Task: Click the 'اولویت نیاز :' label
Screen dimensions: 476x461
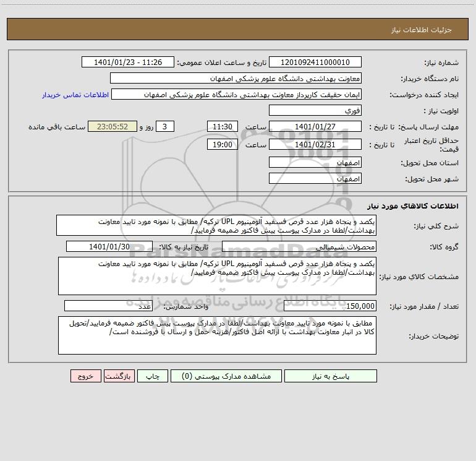Action: (441, 111)
